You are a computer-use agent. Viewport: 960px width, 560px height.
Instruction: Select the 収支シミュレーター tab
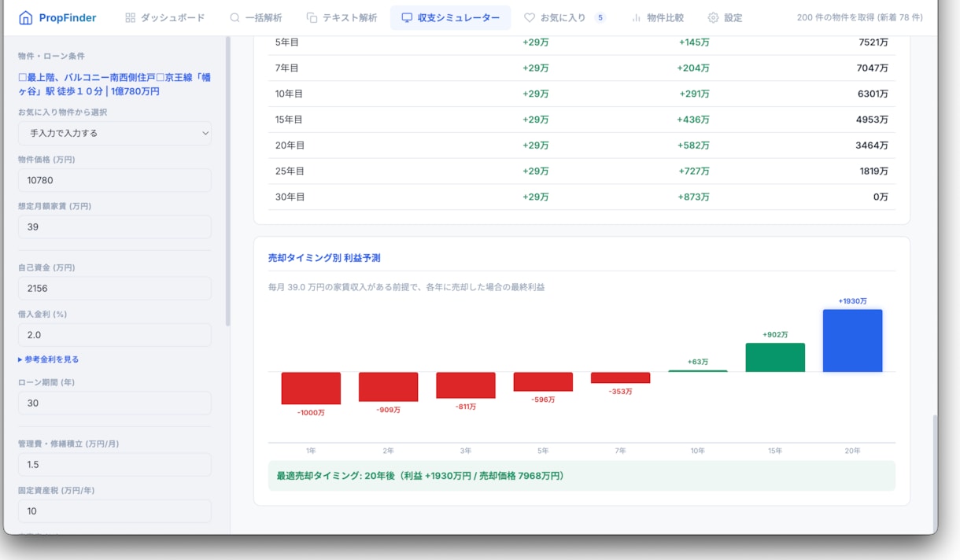pyautogui.click(x=450, y=17)
